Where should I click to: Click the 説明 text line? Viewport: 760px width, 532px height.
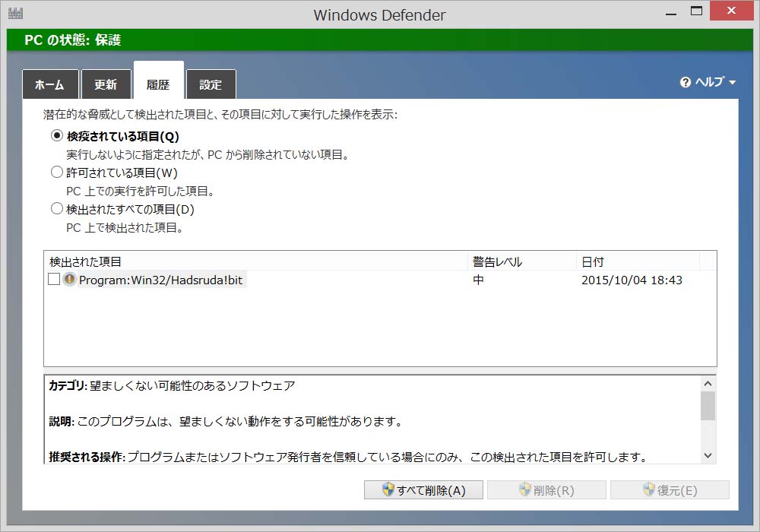(226, 422)
